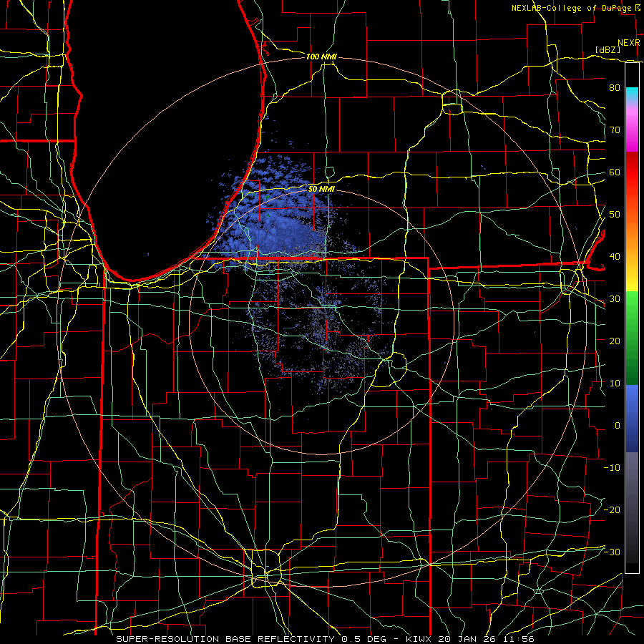Screen dimensions: 644x644
Task: Select the "30" value on the dBZ scale
Action: [x=615, y=298]
